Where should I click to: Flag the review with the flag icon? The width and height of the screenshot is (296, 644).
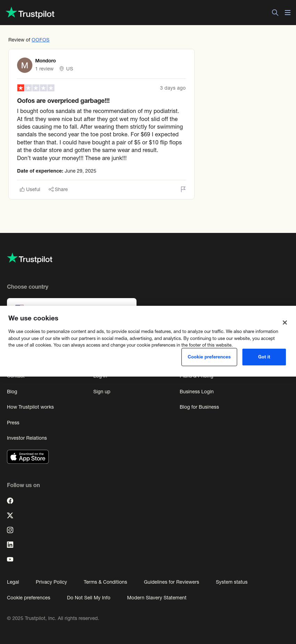[x=183, y=189]
